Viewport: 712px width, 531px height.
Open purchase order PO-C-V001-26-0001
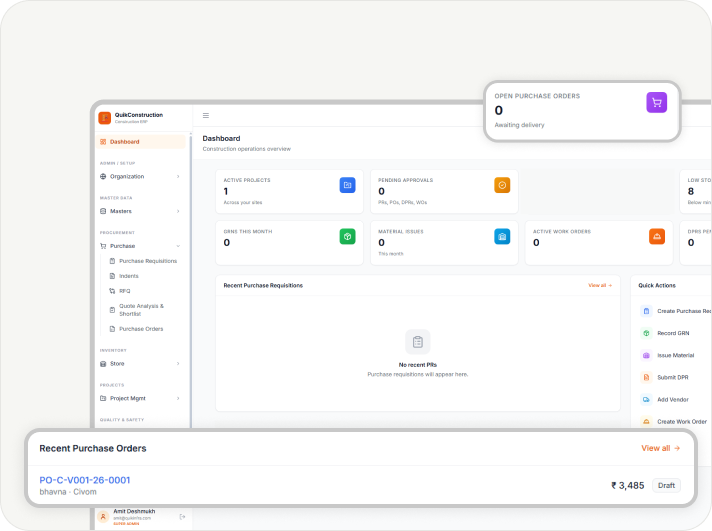(x=85, y=480)
